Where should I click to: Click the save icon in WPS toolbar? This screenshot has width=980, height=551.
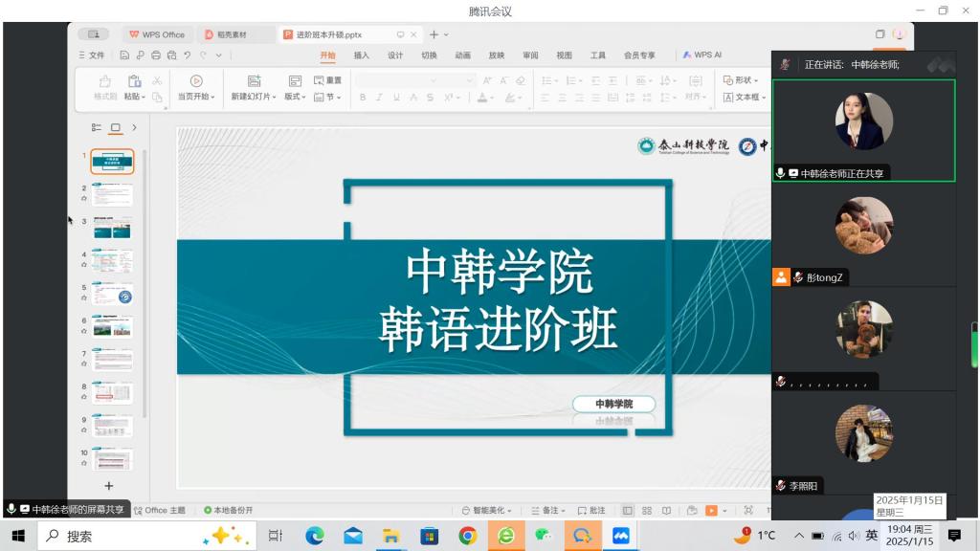pos(124,55)
